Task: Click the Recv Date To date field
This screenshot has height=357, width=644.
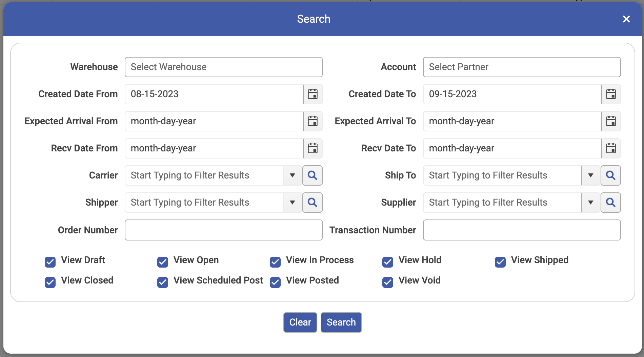Action: [512, 148]
